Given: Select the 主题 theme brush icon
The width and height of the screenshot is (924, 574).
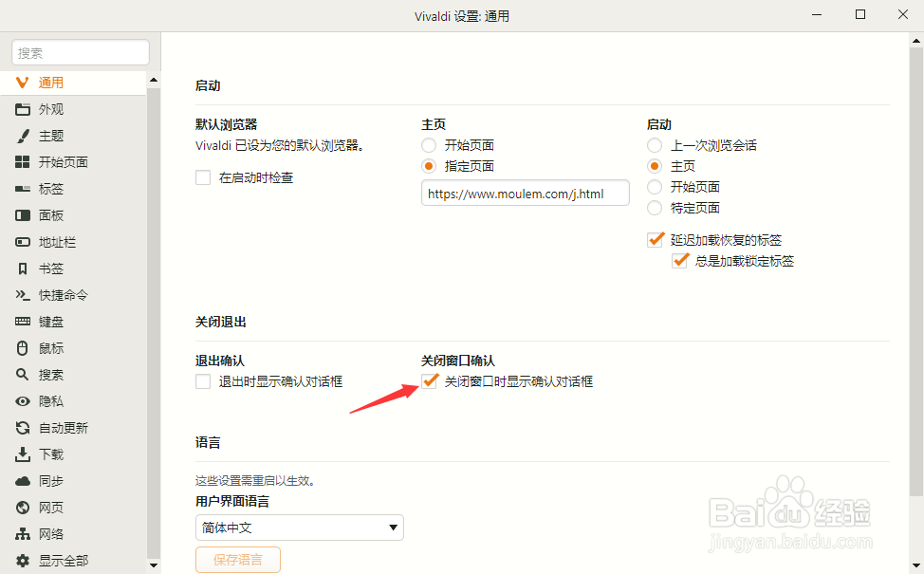Looking at the screenshot, I should 23,136.
